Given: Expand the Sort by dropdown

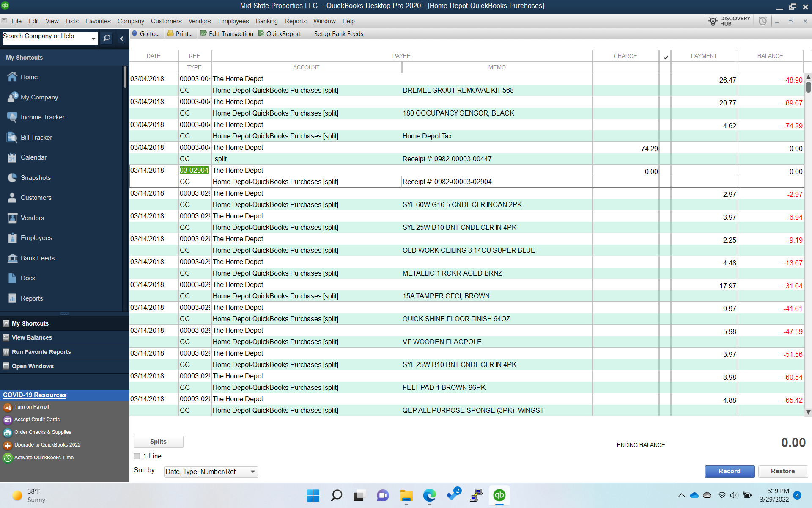Looking at the screenshot, I should (253, 472).
